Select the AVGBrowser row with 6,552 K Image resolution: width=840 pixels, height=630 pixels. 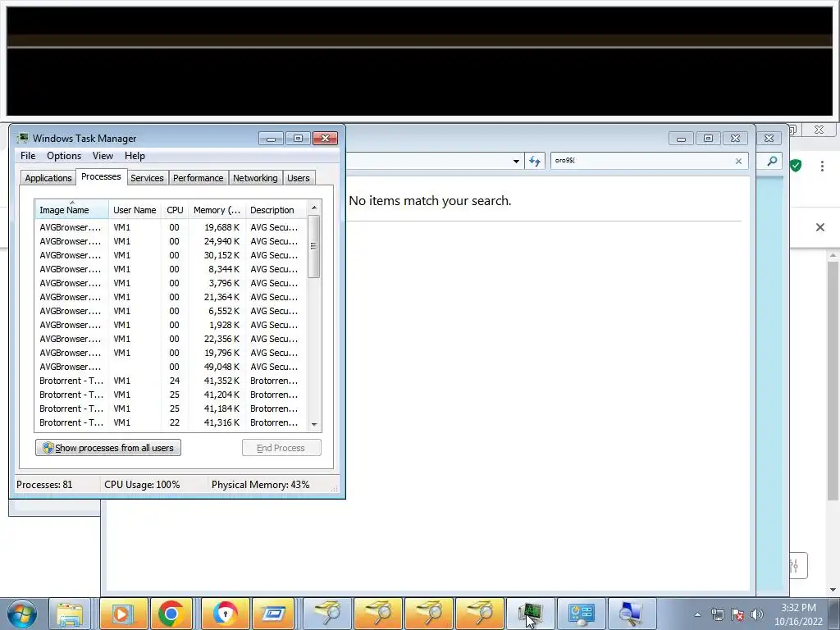click(171, 311)
